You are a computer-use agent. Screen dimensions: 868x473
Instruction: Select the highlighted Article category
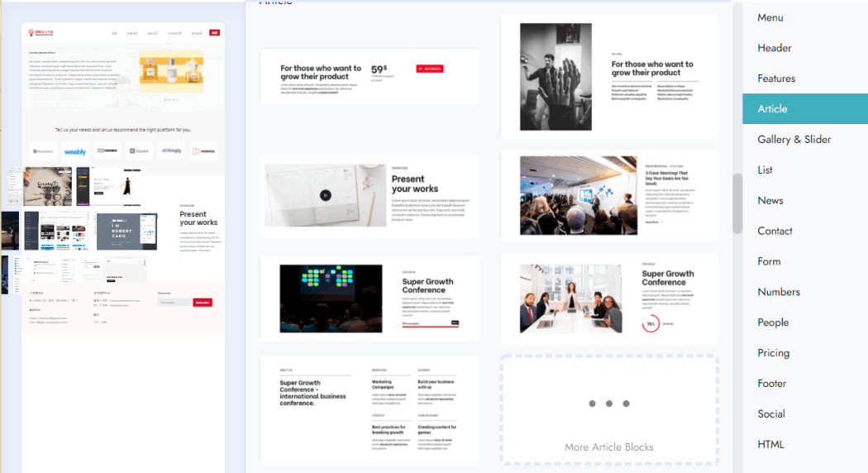pyautogui.click(x=805, y=108)
